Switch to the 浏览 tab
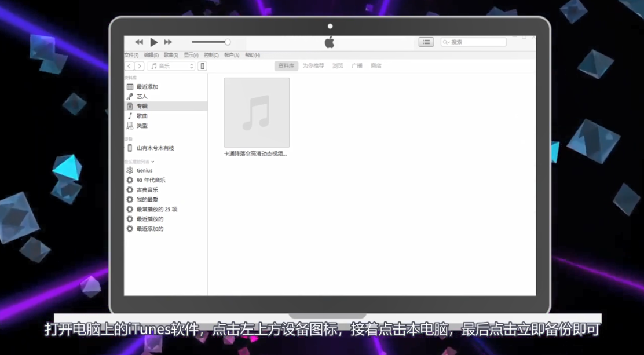644x355 pixels. tap(338, 66)
